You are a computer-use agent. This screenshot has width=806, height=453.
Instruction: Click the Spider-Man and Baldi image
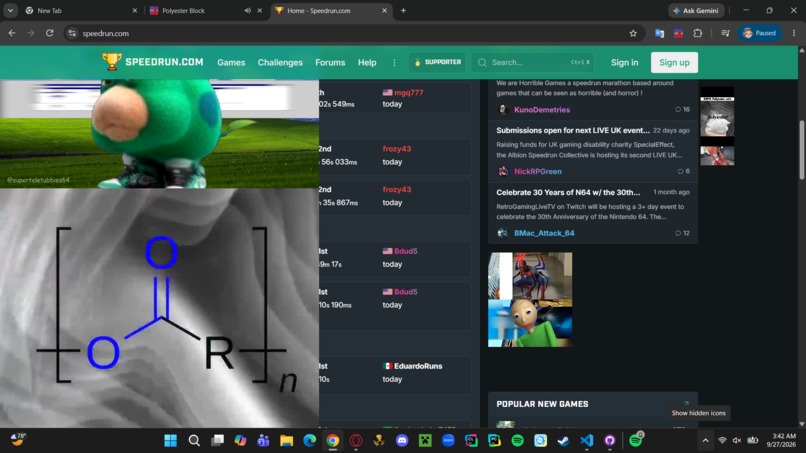530,299
